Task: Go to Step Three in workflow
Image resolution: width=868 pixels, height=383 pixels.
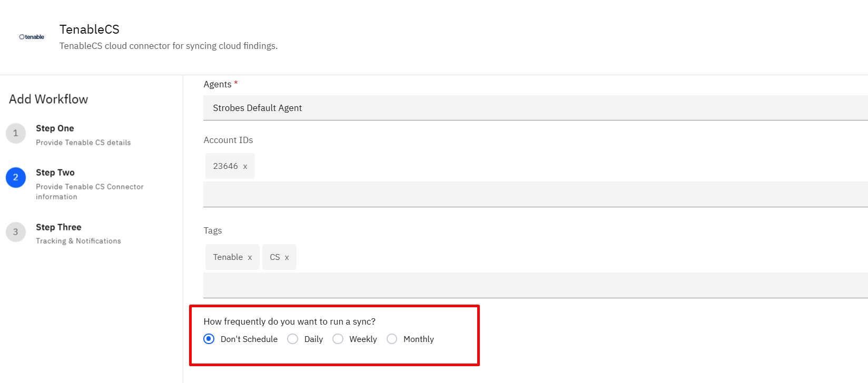Action: click(58, 227)
